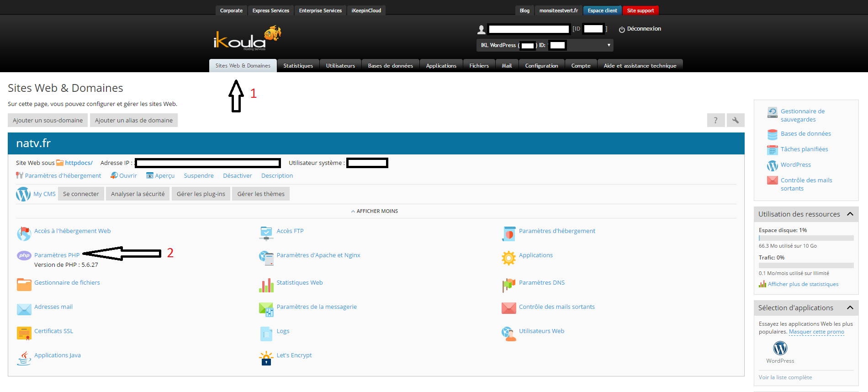868x392 pixels.
Task: Collapse the list with Afficher Moins
Action: click(x=375, y=211)
